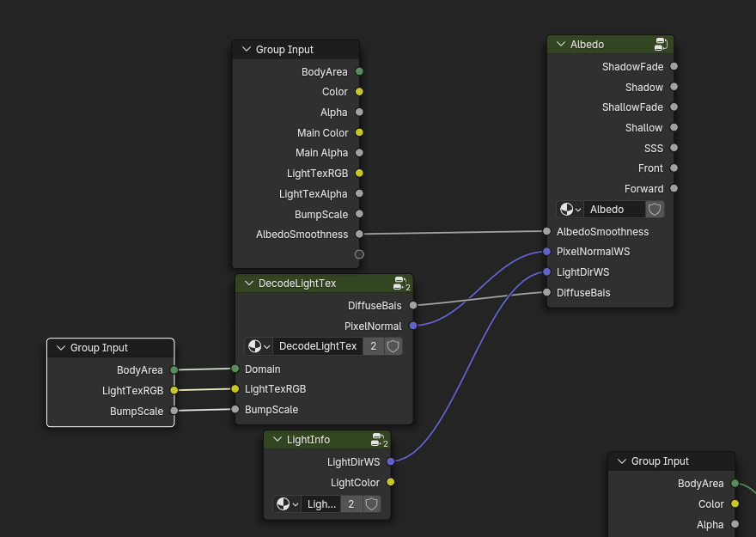The height and width of the screenshot is (537, 756).
Task: Collapse the top Group Input node
Action: 246,50
